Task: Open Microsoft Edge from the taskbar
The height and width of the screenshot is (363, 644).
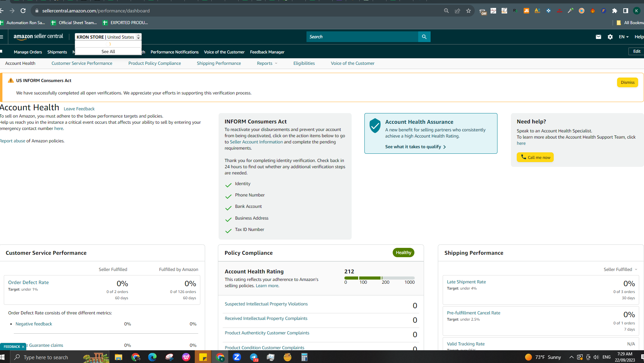Action: pyautogui.click(x=152, y=357)
